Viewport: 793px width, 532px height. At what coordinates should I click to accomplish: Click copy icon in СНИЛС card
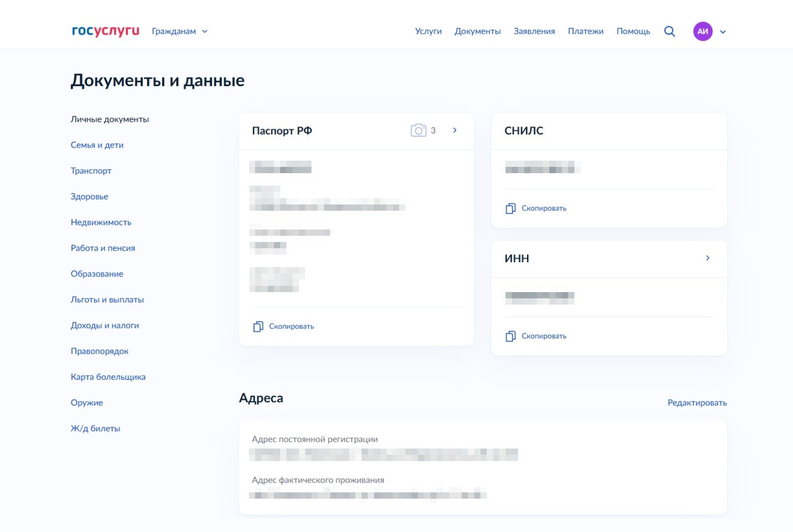511,208
